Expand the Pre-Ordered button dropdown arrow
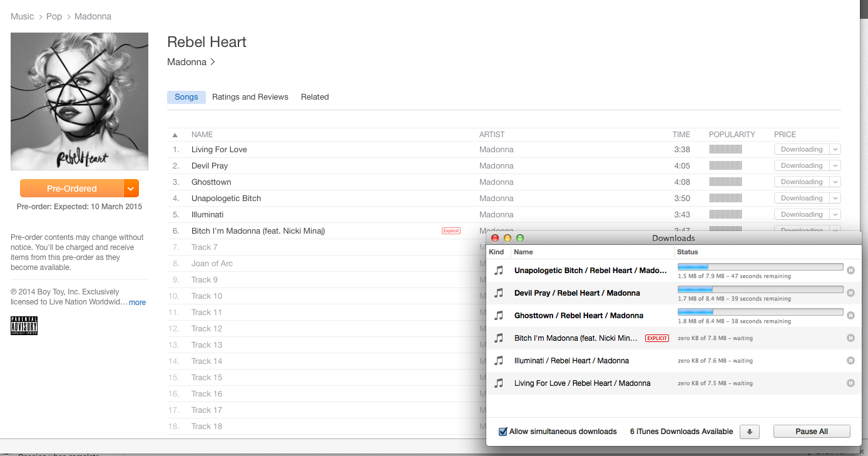 [131, 189]
